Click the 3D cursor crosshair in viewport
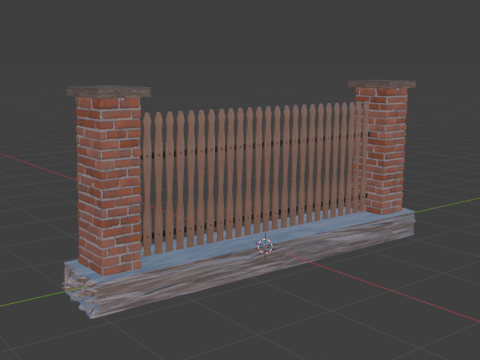The height and width of the screenshot is (360, 480). [265, 247]
